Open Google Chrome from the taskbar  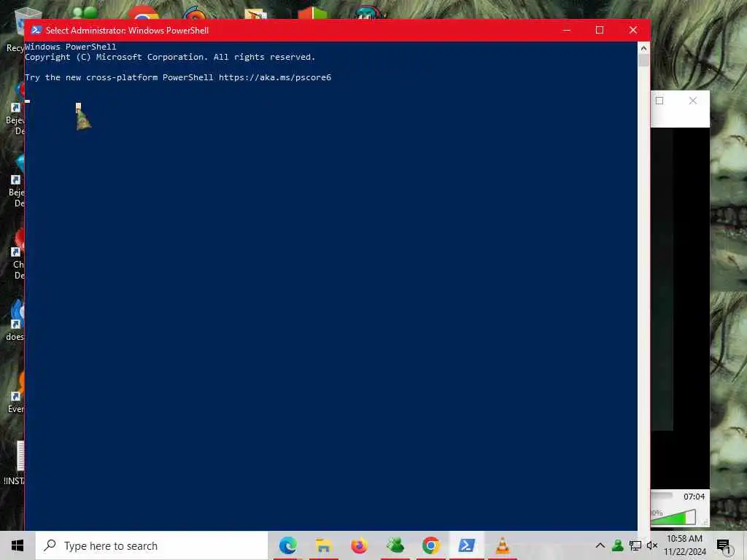[x=430, y=545]
